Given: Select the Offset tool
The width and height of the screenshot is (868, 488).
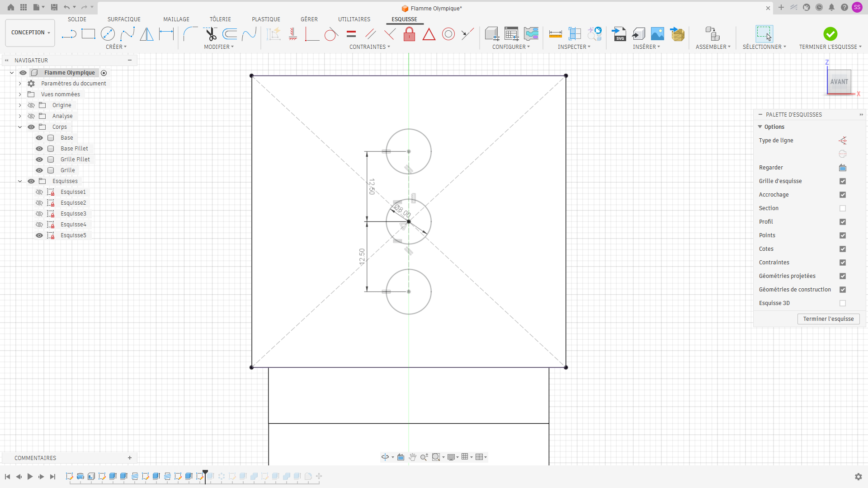Looking at the screenshot, I should [230, 34].
